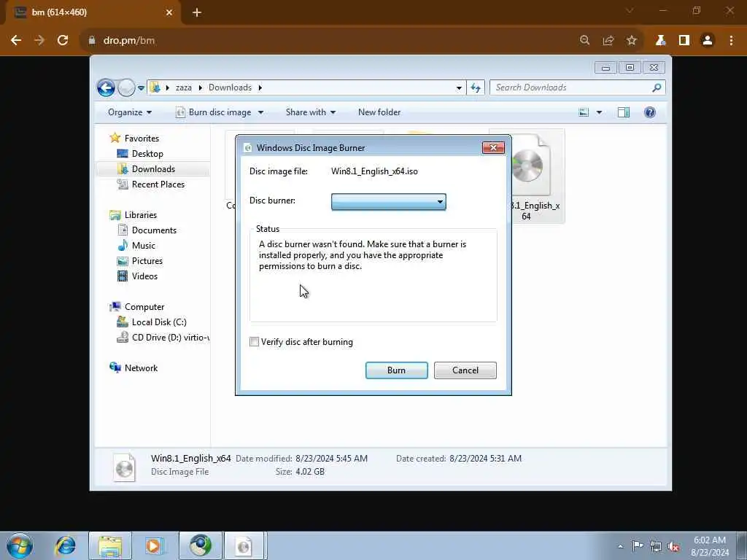
Task: Open the Organize menu
Action: pyautogui.click(x=130, y=112)
